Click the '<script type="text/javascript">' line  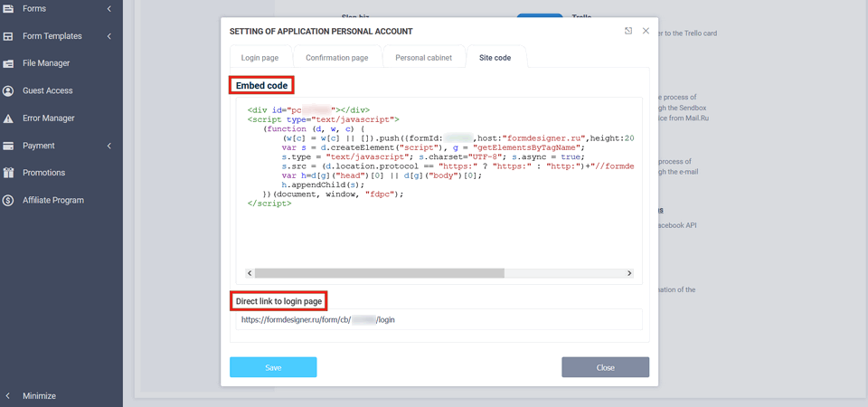click(324, 119)
